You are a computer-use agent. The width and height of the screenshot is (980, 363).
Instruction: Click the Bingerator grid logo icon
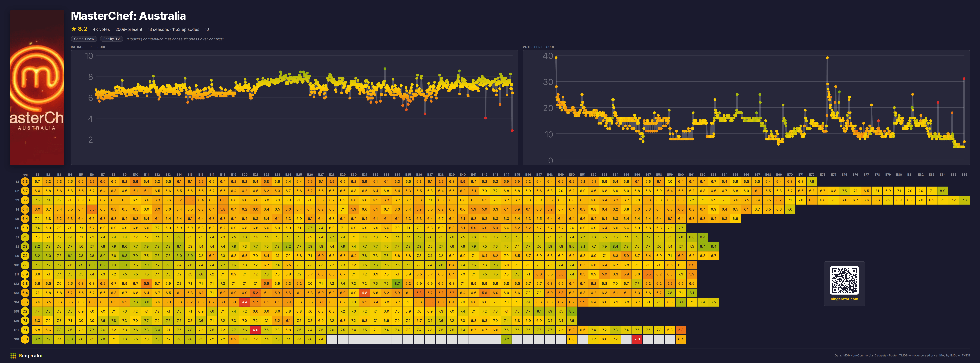[x=13, y=355]
